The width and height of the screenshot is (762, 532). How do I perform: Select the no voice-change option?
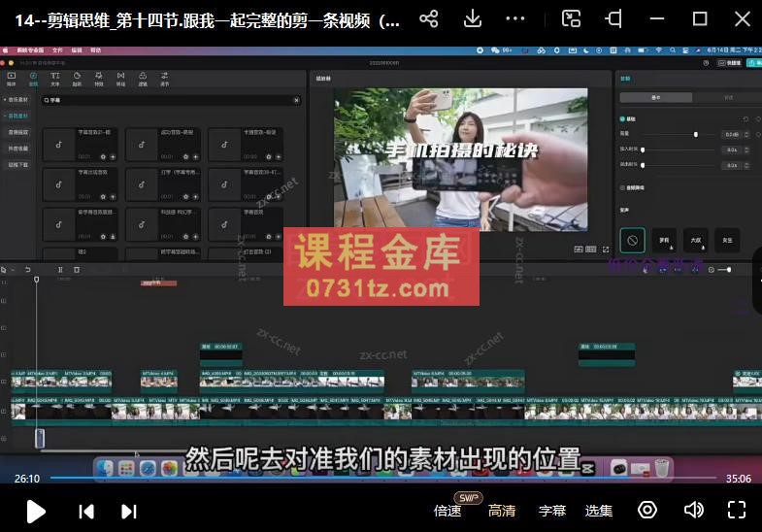tap(632, 240)
